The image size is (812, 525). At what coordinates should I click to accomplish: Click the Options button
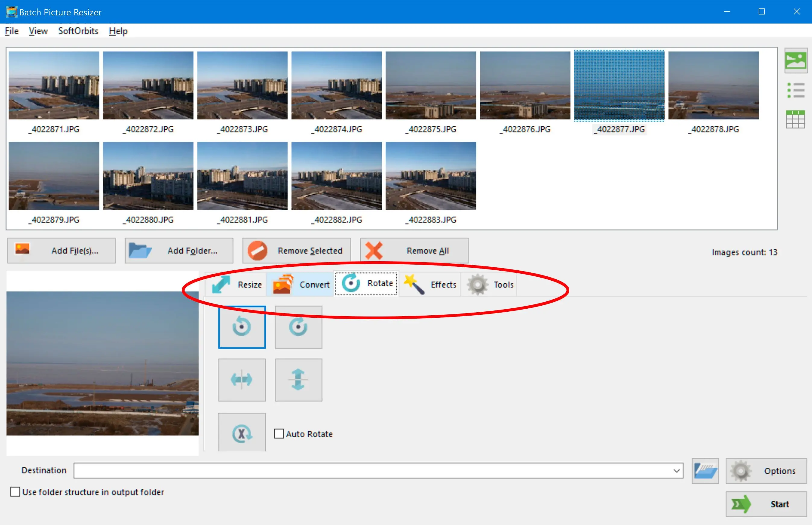pyautogui.click(x=766, y=470)
